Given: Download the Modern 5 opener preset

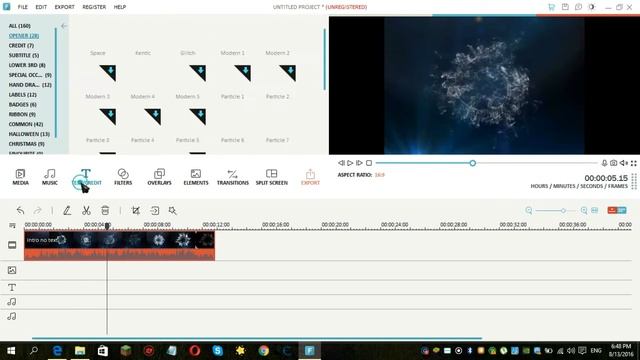Looking at the screenshot, I should [198, 116].
